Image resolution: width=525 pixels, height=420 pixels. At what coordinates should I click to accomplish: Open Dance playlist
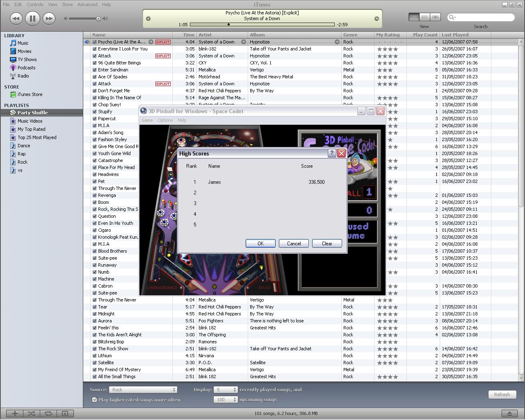pos(24,146)
